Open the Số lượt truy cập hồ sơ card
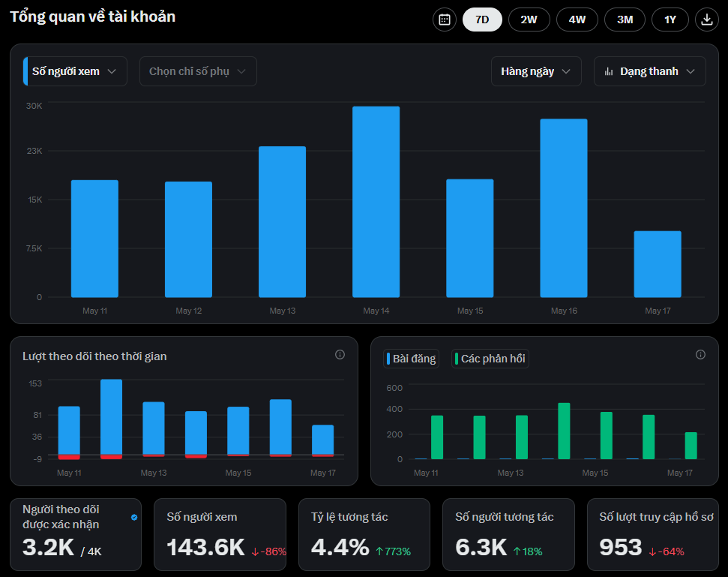Viewport: 728px width, 577px height. [653, 534]
